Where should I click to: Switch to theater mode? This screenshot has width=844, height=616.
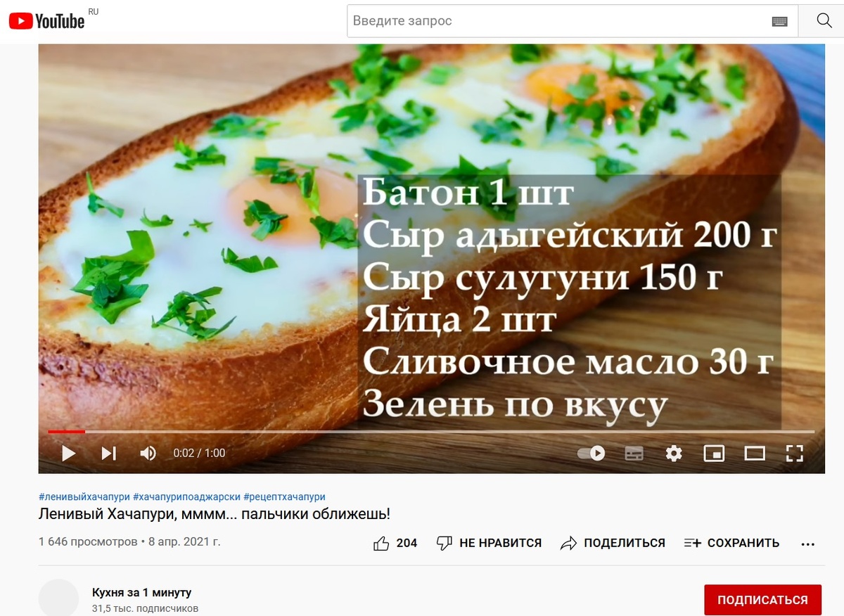pos(755,453)
